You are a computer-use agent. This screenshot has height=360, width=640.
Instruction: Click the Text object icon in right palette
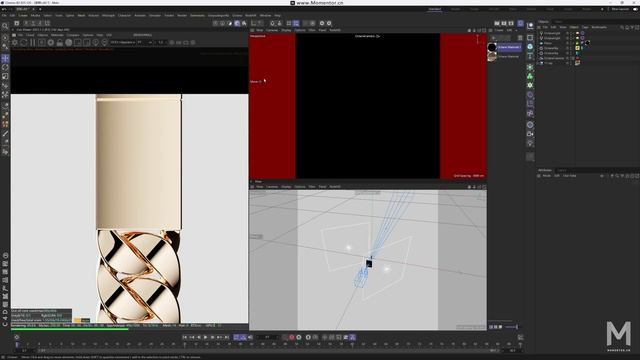530,56
